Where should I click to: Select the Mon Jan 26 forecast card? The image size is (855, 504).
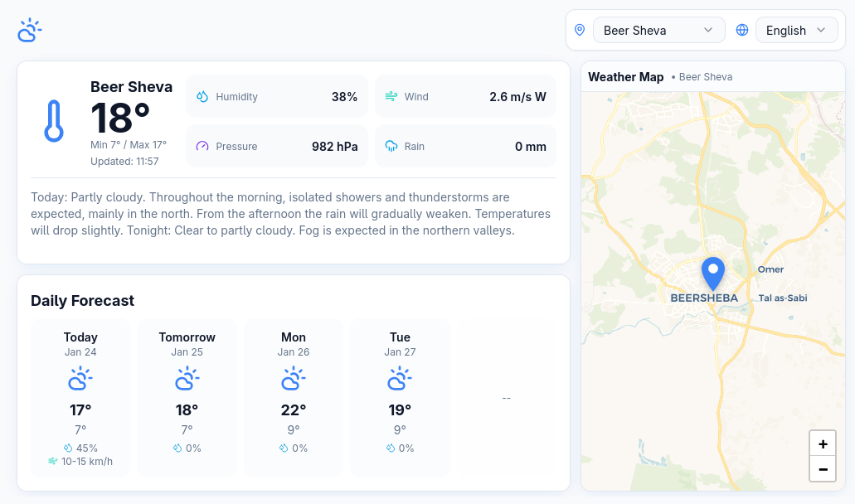point(294,397)
